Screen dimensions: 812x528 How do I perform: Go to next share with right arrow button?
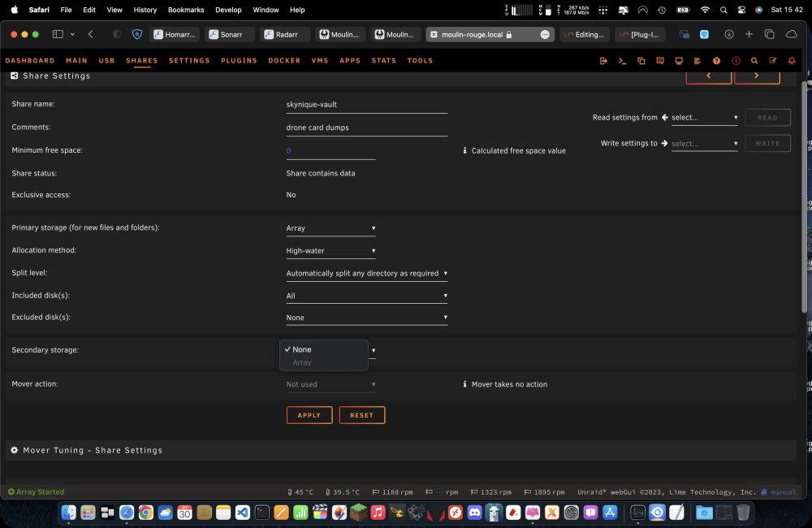click(757, 76)
